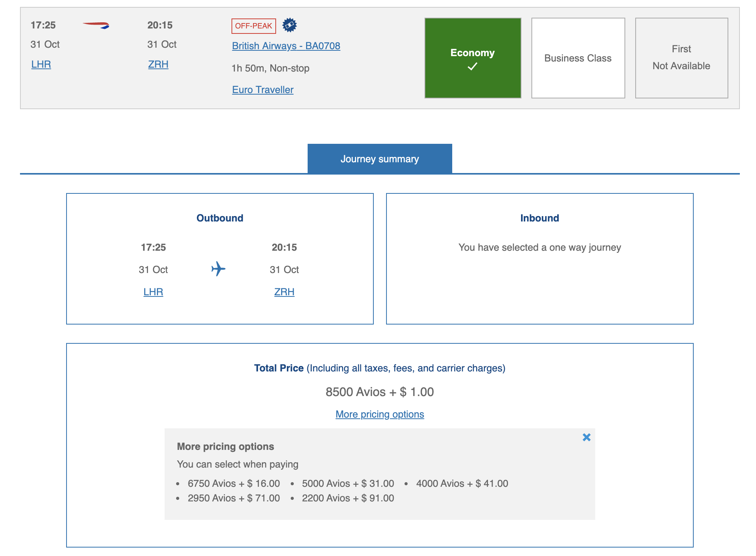Click the OFF-PEAK label
Viewport: 756px width, 556px height.
pyautogui.click(x=253, y=26)
